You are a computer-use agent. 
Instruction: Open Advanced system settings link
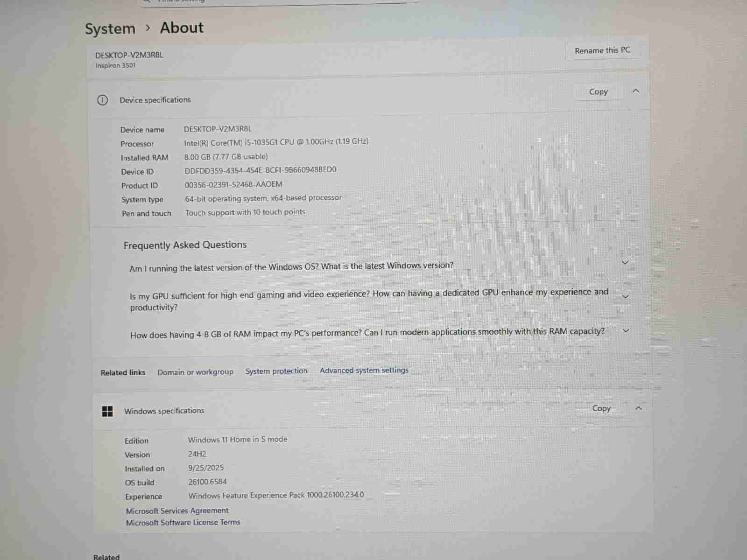tap(364, 370)
